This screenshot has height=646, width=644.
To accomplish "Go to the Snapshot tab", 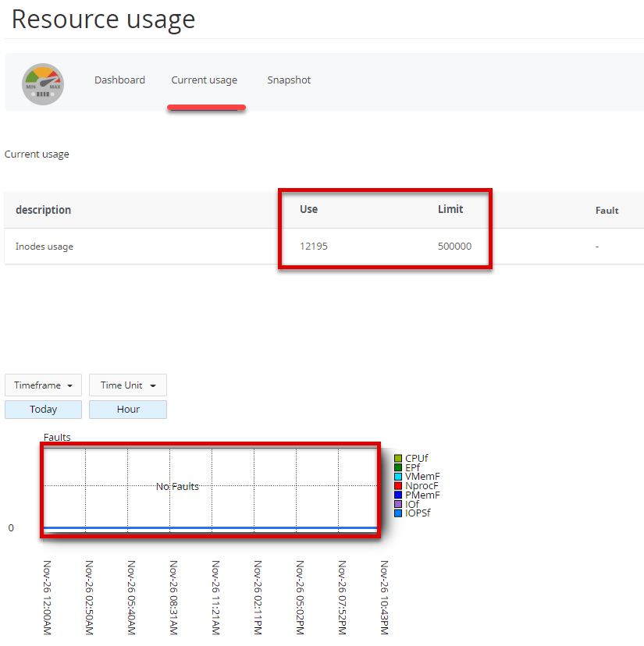I will pyautogui.click(x=289, y=80).
